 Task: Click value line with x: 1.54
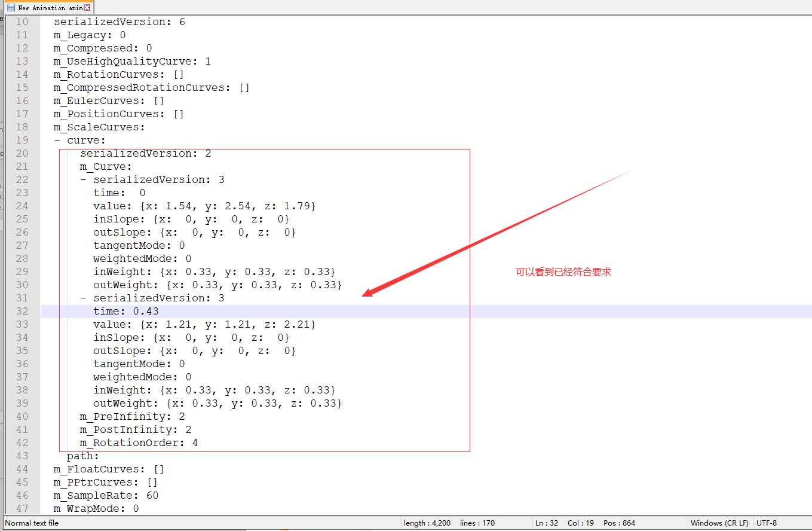[x=204, y=206]
